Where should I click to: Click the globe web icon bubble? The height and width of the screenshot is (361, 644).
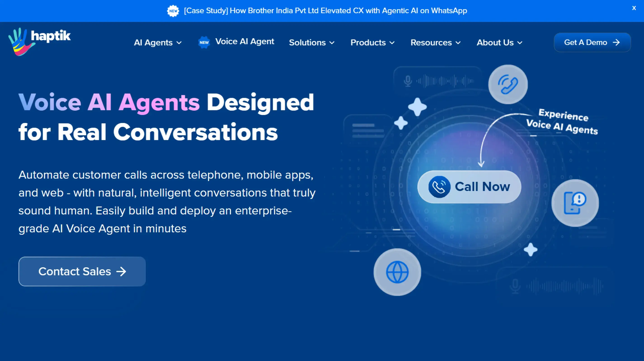tap(397, 272)
